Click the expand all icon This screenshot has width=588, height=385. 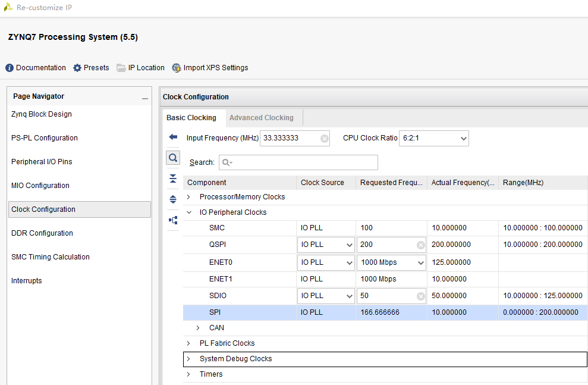[x=173, y=199]
